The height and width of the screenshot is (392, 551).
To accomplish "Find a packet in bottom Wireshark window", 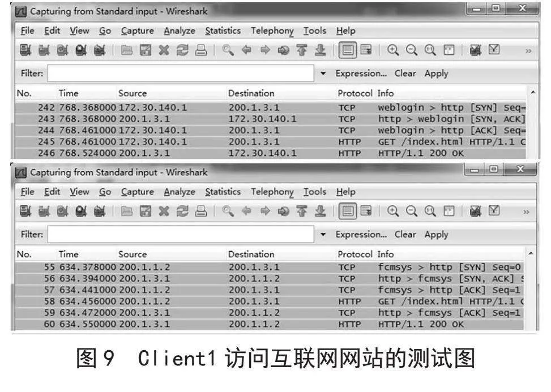I will point(228,211).
